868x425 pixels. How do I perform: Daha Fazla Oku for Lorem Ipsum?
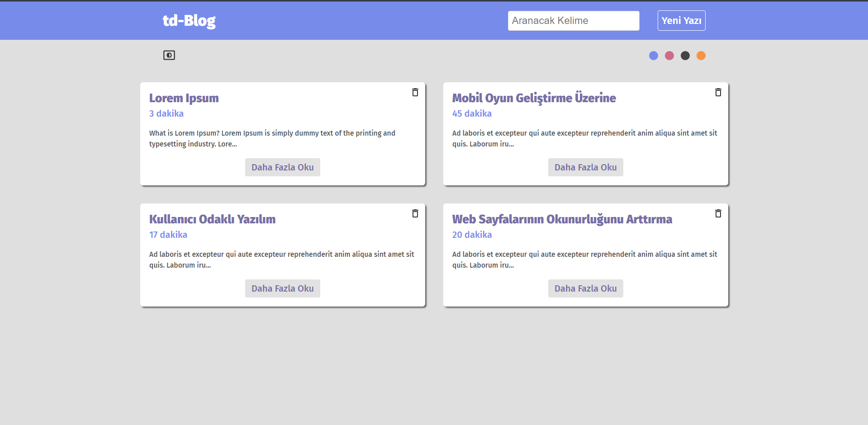[x=283, y=167]
